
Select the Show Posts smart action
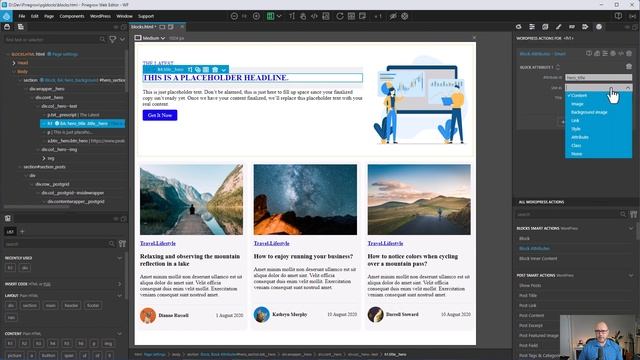pos(530,285)
